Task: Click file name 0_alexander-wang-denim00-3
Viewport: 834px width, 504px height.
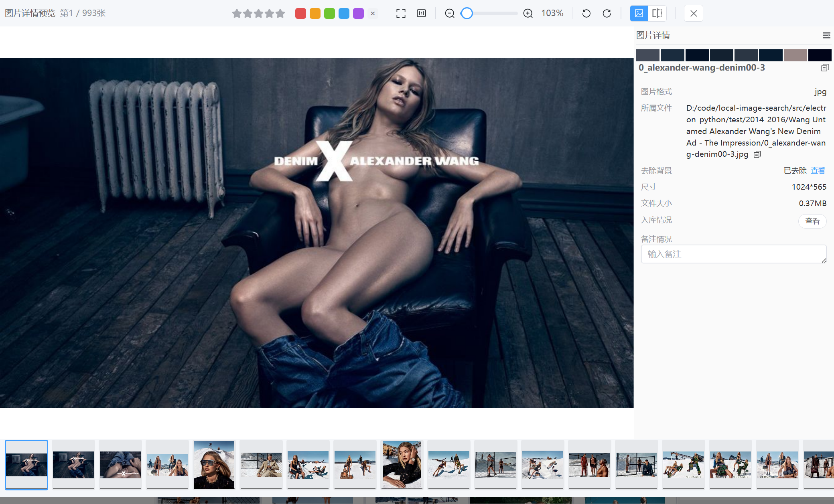Action: (x=702, y=68)
